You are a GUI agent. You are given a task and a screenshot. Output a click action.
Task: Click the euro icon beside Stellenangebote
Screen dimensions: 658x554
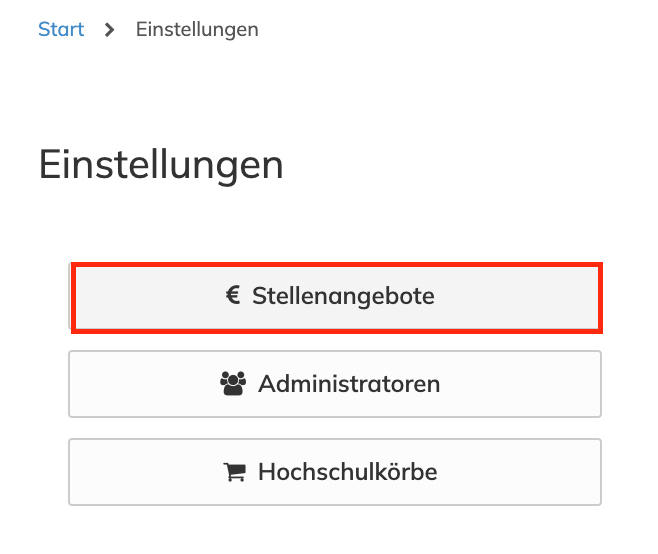(x=233, y=296)
